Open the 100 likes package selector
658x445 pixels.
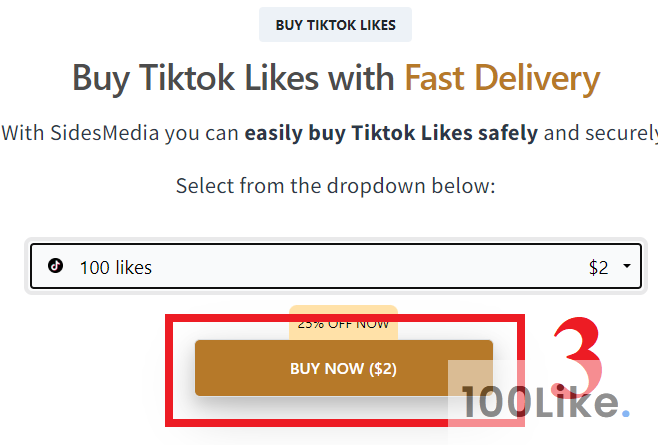(336, 266)
